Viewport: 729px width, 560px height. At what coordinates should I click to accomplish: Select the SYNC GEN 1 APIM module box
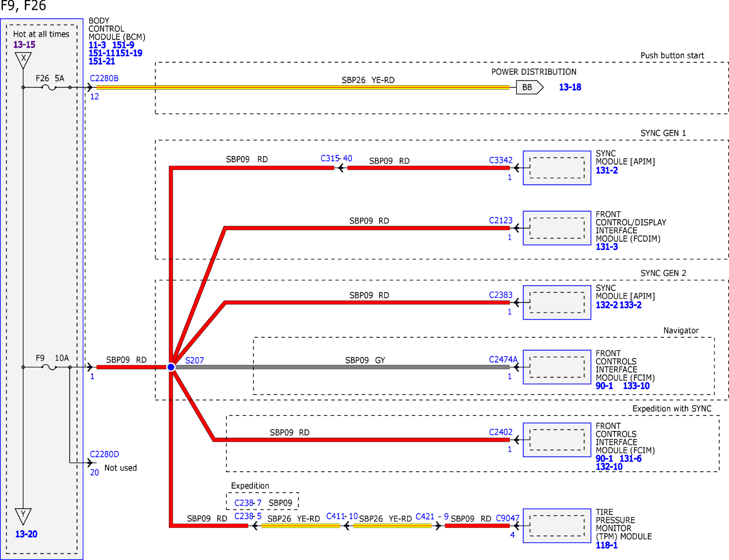(x=557, y=168)
